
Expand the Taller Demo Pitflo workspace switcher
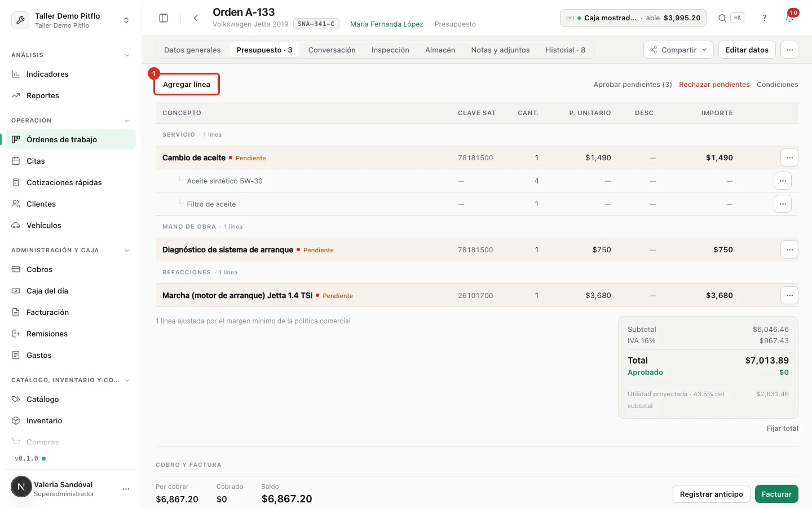coord(70,20)
